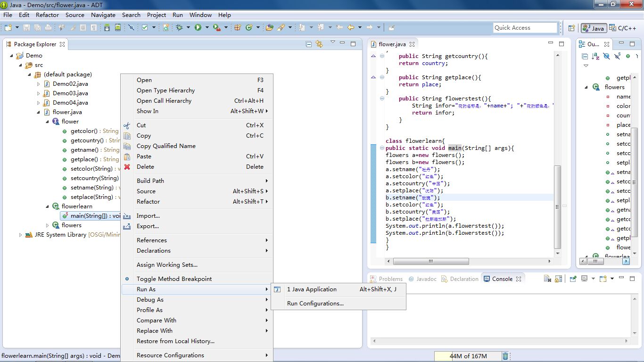This screenshot has width=644, height=362.
Task: Switch to the Javadoc tab
Action: 422,279
